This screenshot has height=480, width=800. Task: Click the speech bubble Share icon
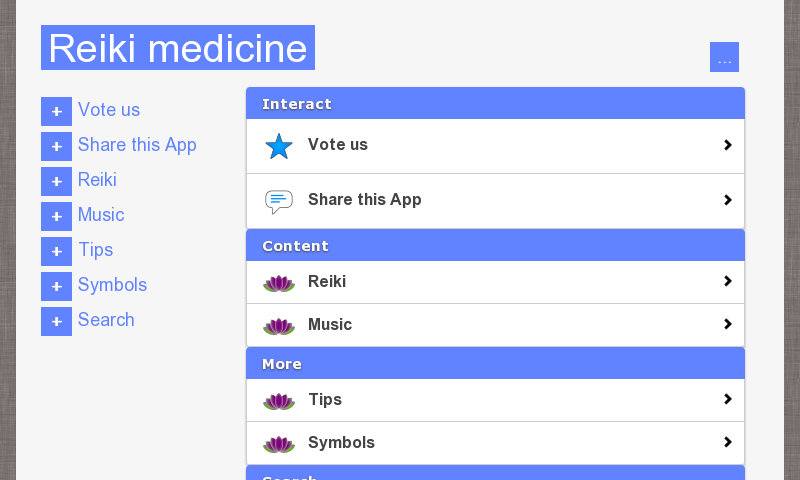coord(279,201)
